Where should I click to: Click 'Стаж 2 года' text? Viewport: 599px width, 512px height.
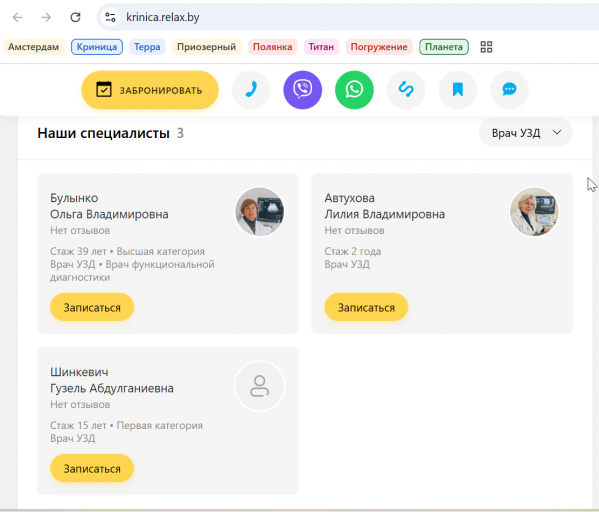pyautogui.click(x=353, y=251)
